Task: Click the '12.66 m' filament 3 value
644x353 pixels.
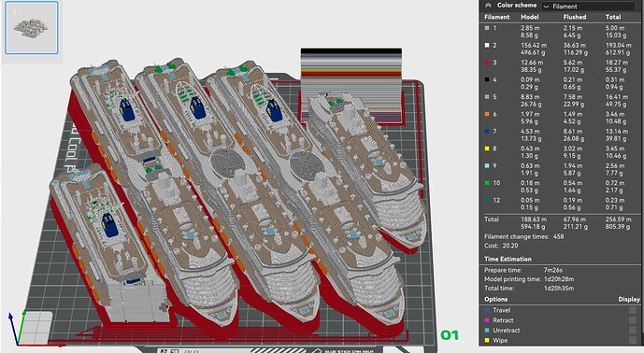Action: pyautogui.click(x=532, y=63)
